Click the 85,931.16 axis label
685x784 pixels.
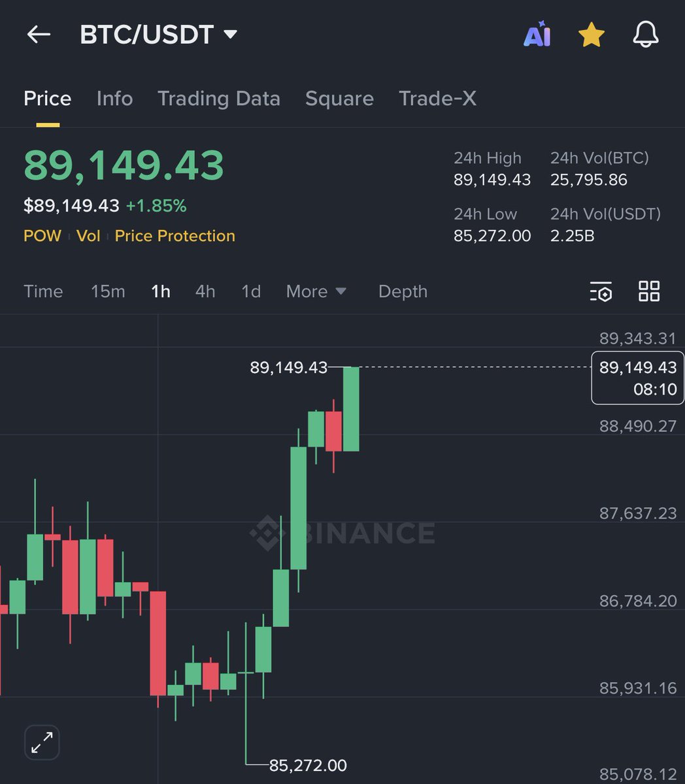[x=638, y=688]
